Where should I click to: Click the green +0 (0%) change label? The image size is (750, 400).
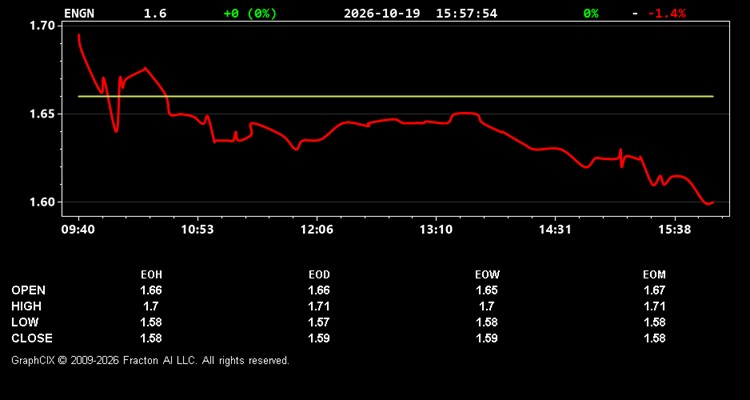click(x=250, y=13)
